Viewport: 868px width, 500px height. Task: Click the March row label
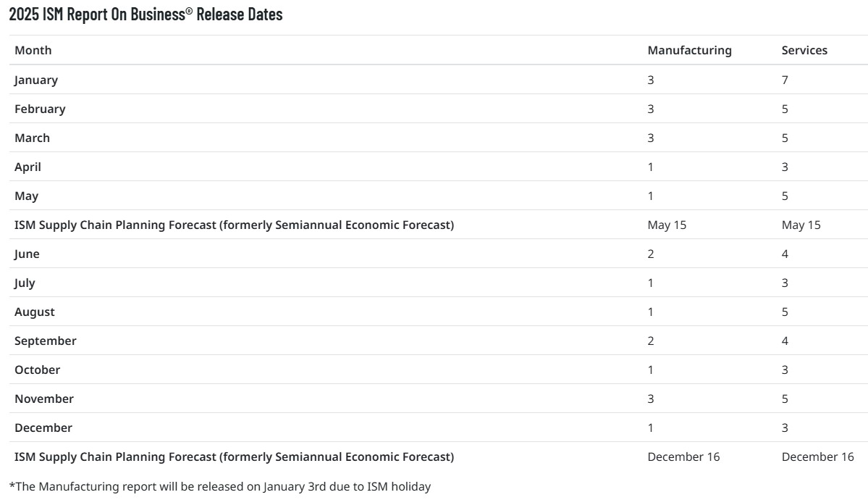click(33, 138)
